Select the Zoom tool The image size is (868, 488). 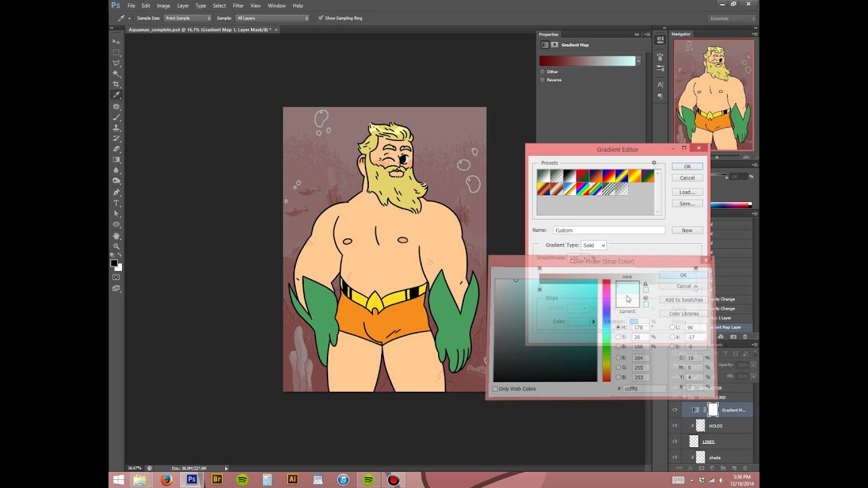[x=116, y=247]
